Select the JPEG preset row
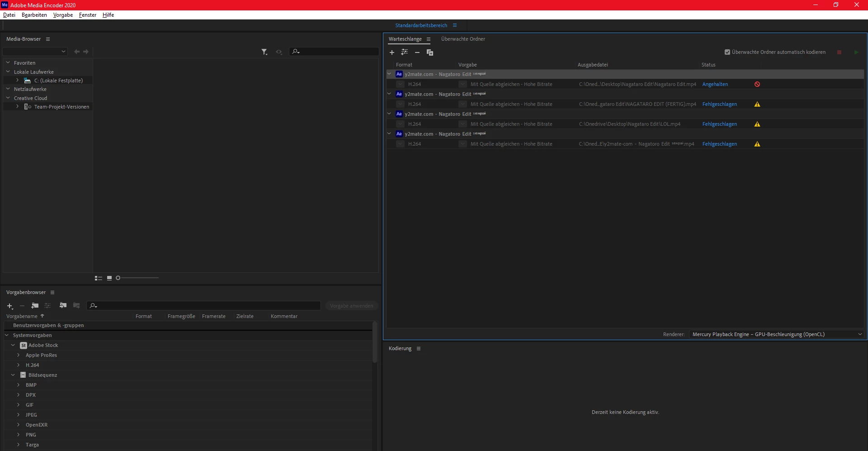 pyautogui.click(x=188, y=415)
